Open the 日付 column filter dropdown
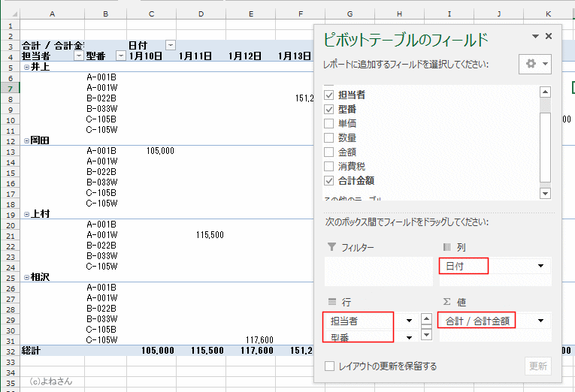Image resolution: width=575 pixels, height=392 pixels. point(171,46)
